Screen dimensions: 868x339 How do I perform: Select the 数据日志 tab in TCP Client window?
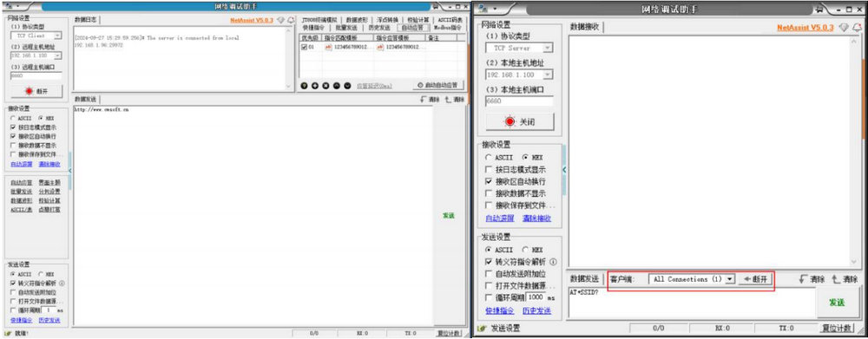86,19
